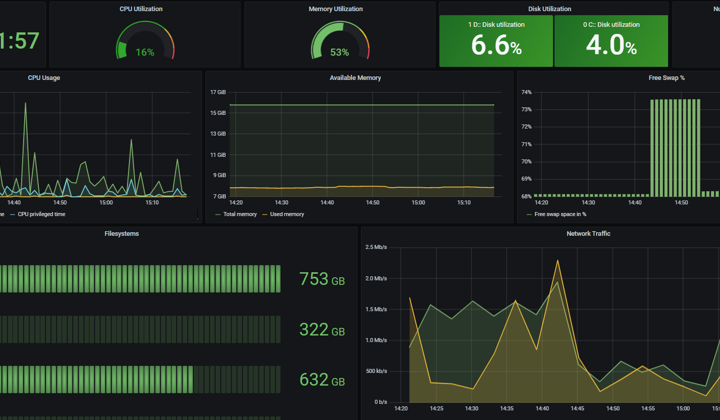
Task: Click the CPU Utilization gauge showing 16%
Action: coord(145,40)
